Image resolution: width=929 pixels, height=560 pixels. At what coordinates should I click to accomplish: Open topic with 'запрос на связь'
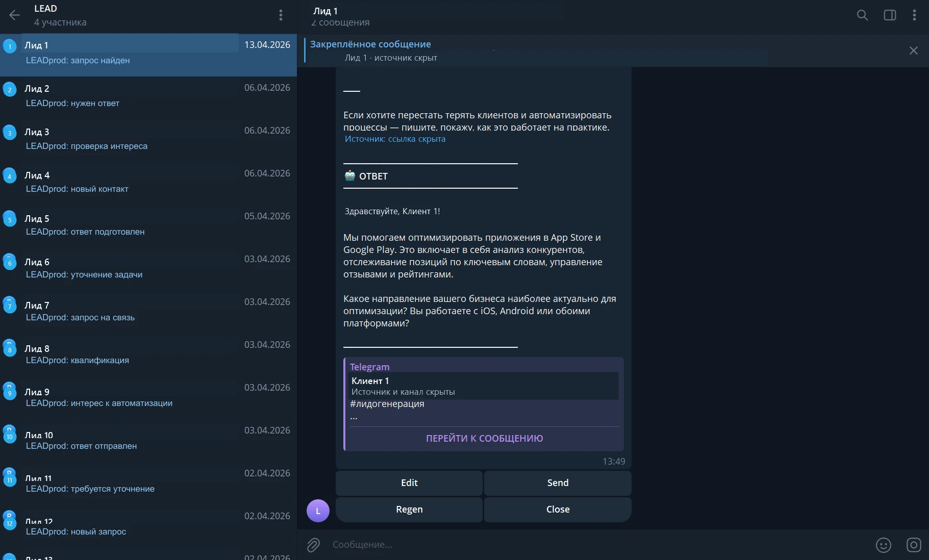148,312
